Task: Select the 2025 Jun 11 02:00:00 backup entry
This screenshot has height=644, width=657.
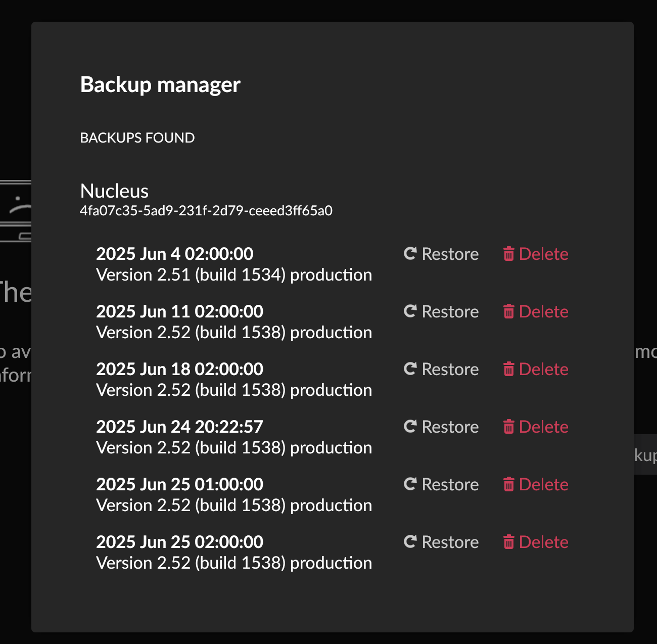Action: [179, 312]
